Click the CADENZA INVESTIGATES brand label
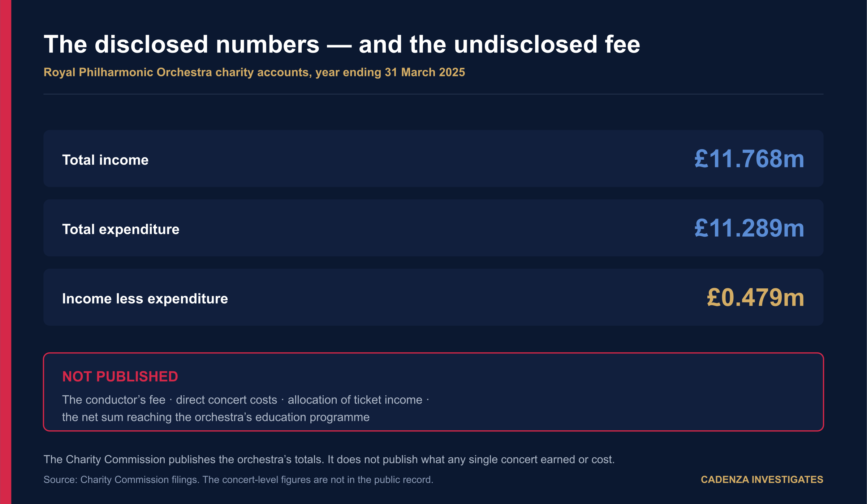 (x=762, y=479)
